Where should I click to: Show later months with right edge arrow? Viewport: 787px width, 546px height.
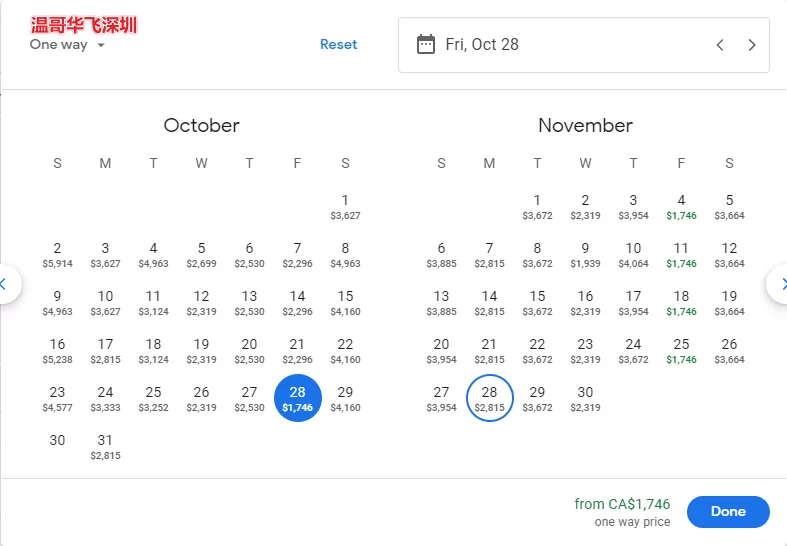(779, 285)
